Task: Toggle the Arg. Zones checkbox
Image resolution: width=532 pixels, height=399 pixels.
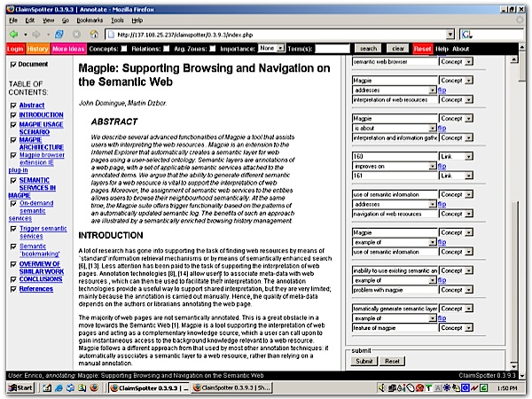Action: pyautogui.click(x=213, y=49)
